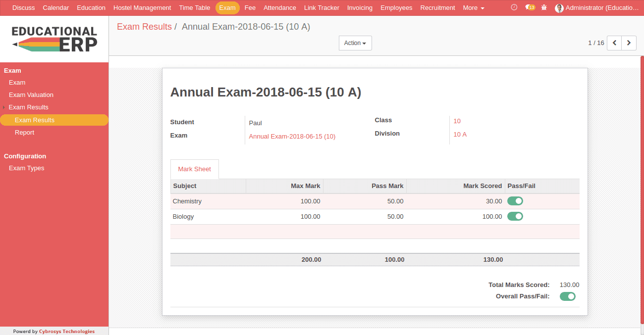Viewport: 644px width, 335px height.
Task: Open Discuss menu
Action: [24, 8]
